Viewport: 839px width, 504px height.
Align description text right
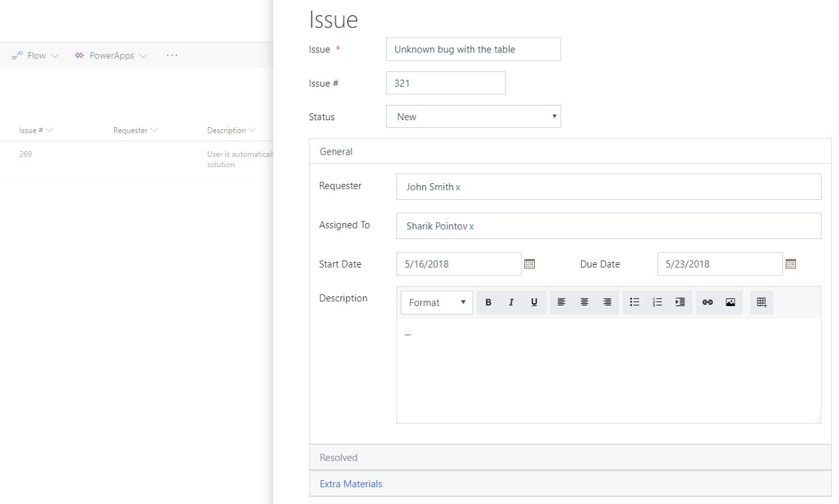click(608, 303)
